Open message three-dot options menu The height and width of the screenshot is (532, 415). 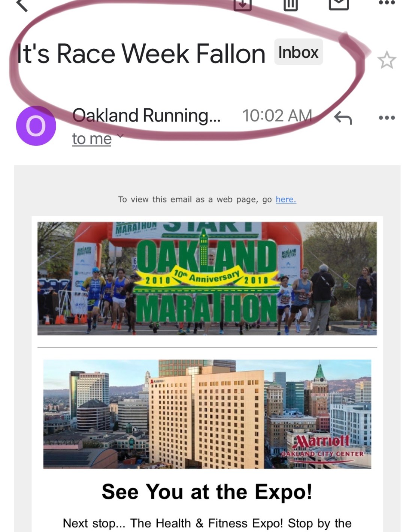(x=387, y=118)
